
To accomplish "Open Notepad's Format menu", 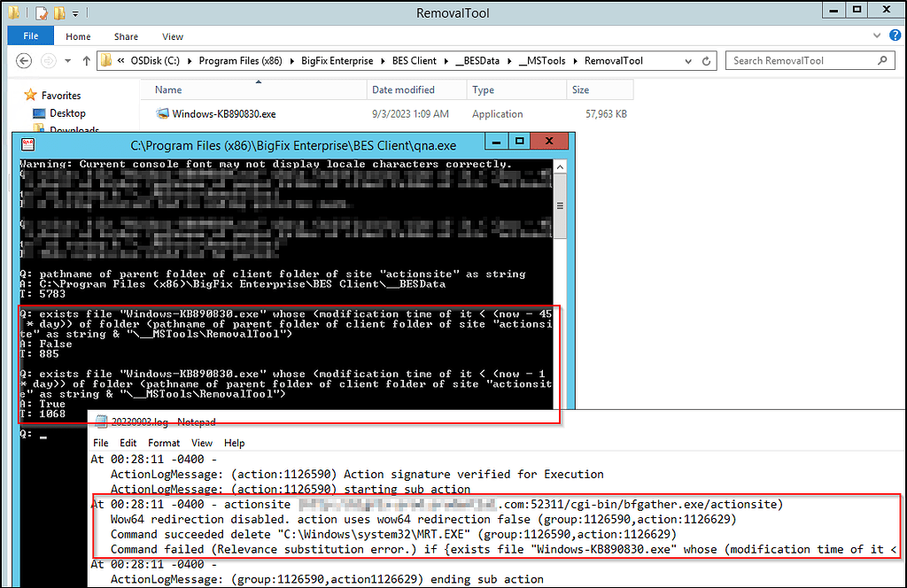I will [x=163, y=443].
